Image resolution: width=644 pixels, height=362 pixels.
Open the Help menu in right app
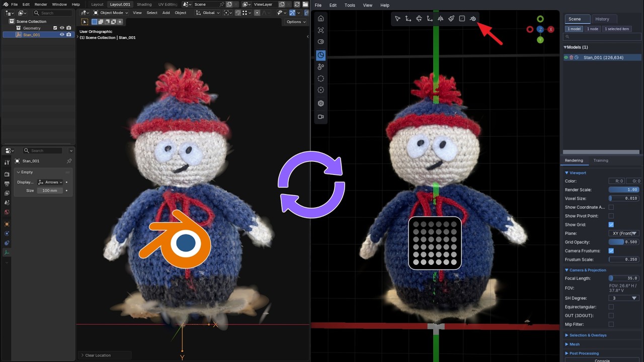(x=385, y=5)
